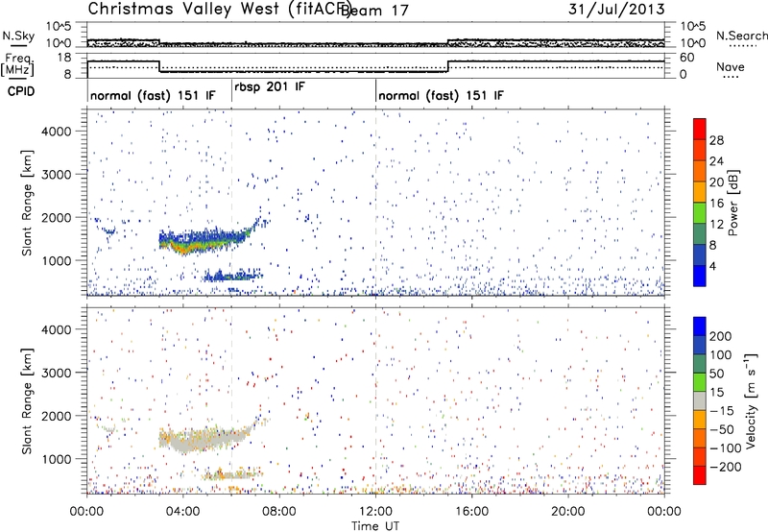The height and width of the screenshot is (532, 768).
Task: Click the normal (fast) 151 IF label starting at 12:00
Action: click(x=441, y=95)
